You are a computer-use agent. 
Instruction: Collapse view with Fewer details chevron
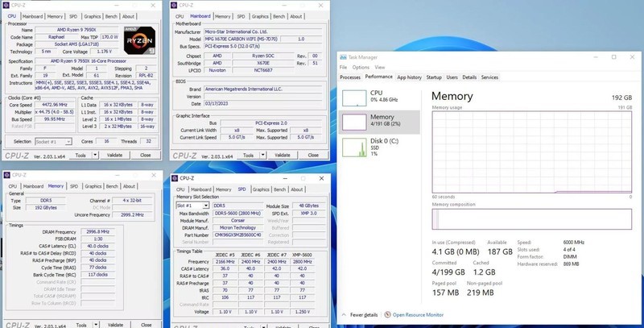pyautogui.click(x=345, y=315)
